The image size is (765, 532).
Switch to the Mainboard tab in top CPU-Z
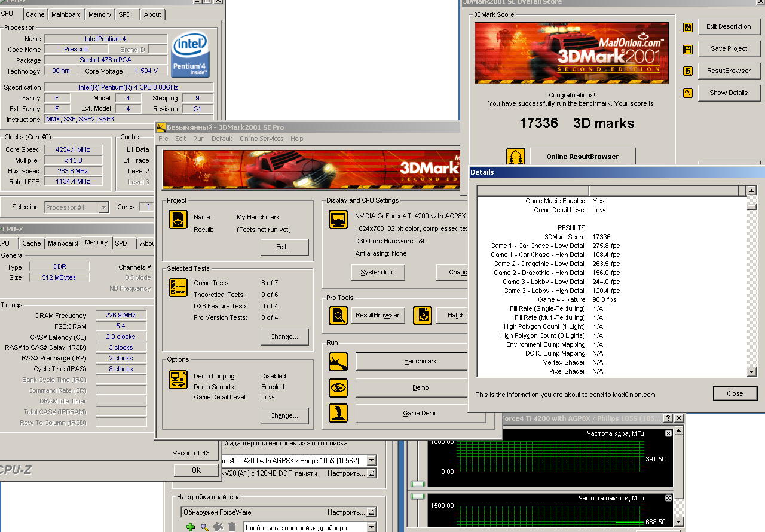[x=66, y=14]
